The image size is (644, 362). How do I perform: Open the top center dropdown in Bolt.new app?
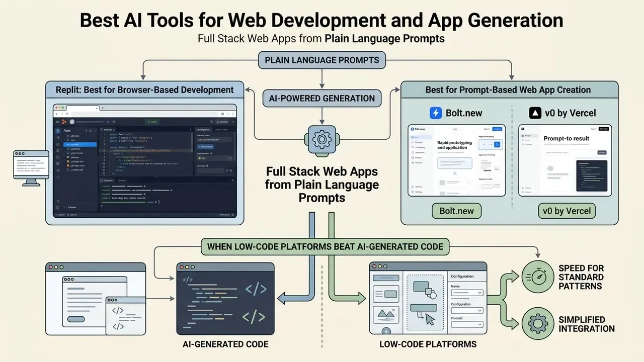pyautogui.click(x=456, y=129)
